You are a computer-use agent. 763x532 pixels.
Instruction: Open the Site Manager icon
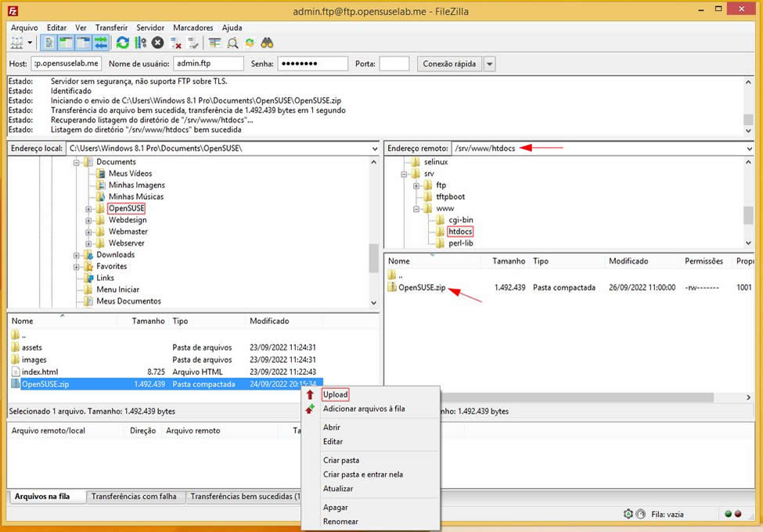click(16, 43)
